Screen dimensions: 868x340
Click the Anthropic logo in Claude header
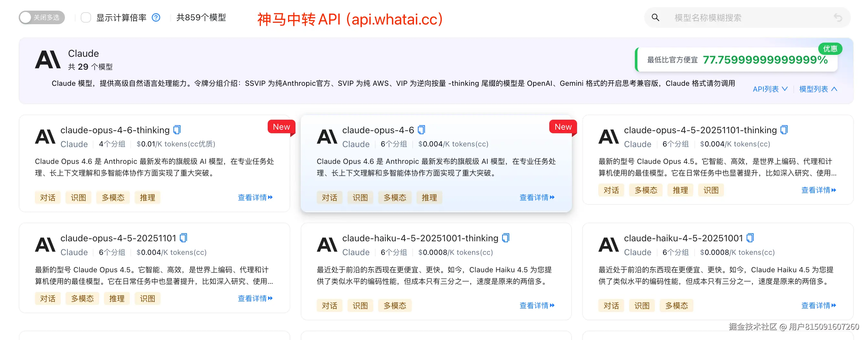click(x=47, y=60)
